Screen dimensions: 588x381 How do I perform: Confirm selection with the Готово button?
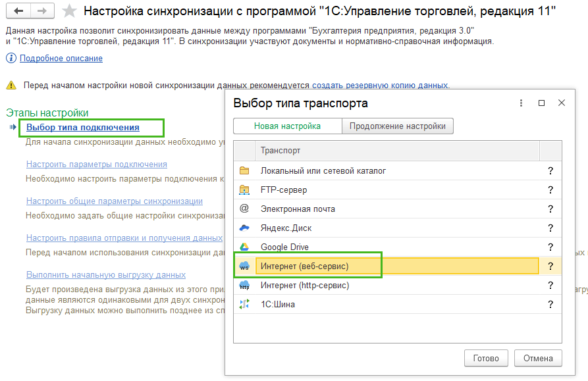click(x=486, y=358)
